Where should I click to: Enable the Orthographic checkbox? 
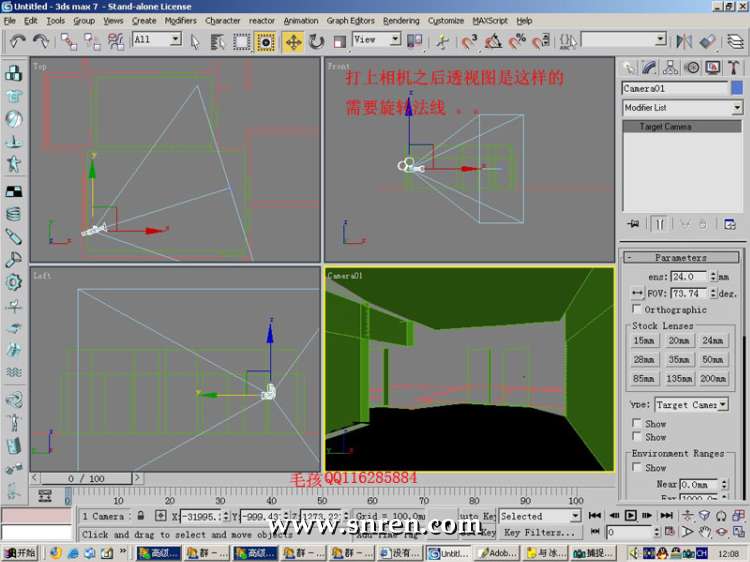(x=638, y=310)
